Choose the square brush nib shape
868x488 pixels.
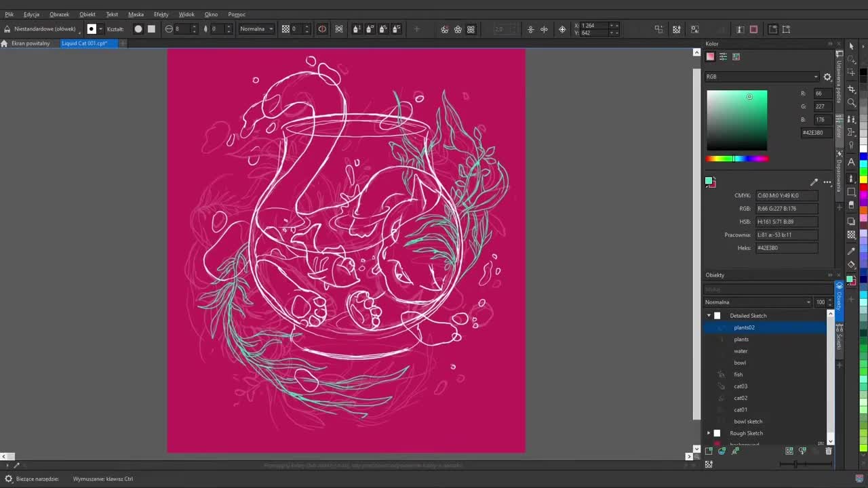tap(151, 29)
